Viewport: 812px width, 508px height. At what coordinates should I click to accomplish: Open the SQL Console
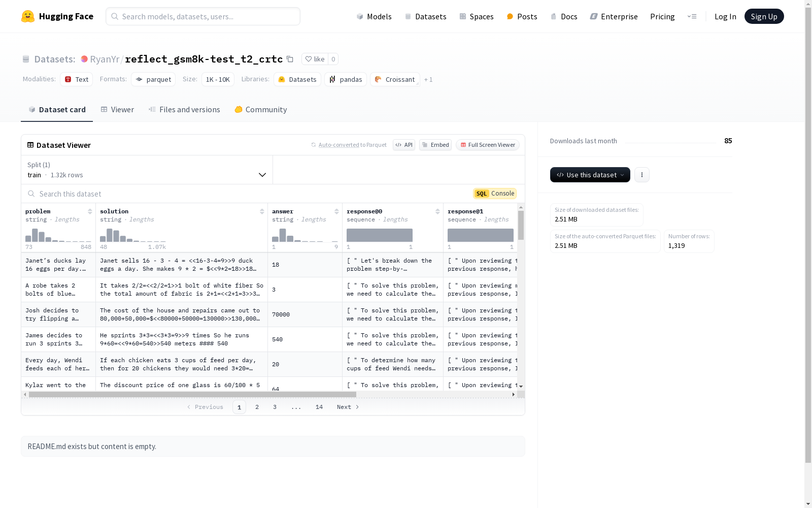click(x=495, y=194)
